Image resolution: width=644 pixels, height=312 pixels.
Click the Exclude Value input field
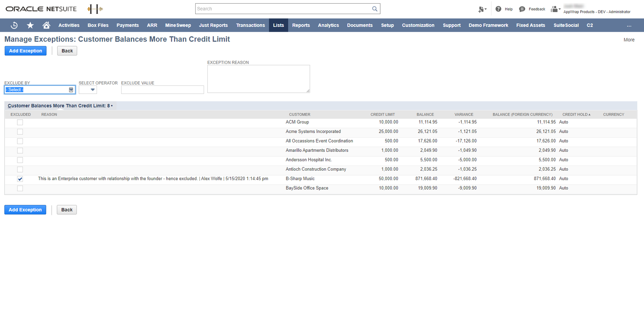(163, 90)
